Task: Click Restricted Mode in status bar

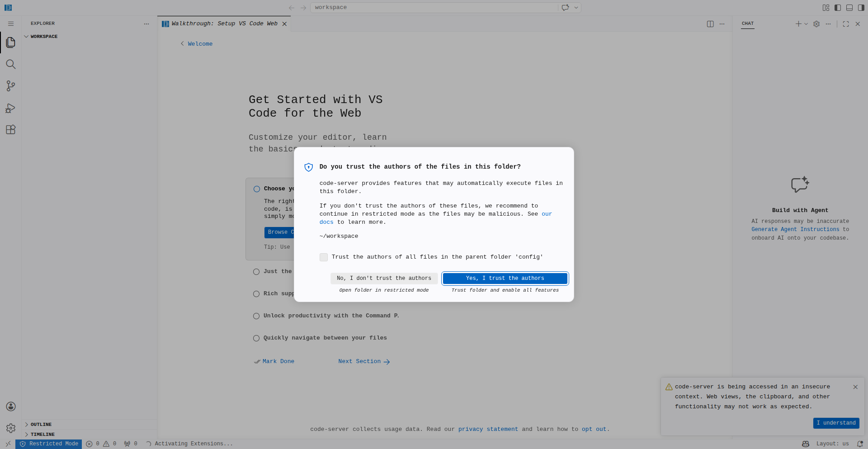Action: [49, 444]
